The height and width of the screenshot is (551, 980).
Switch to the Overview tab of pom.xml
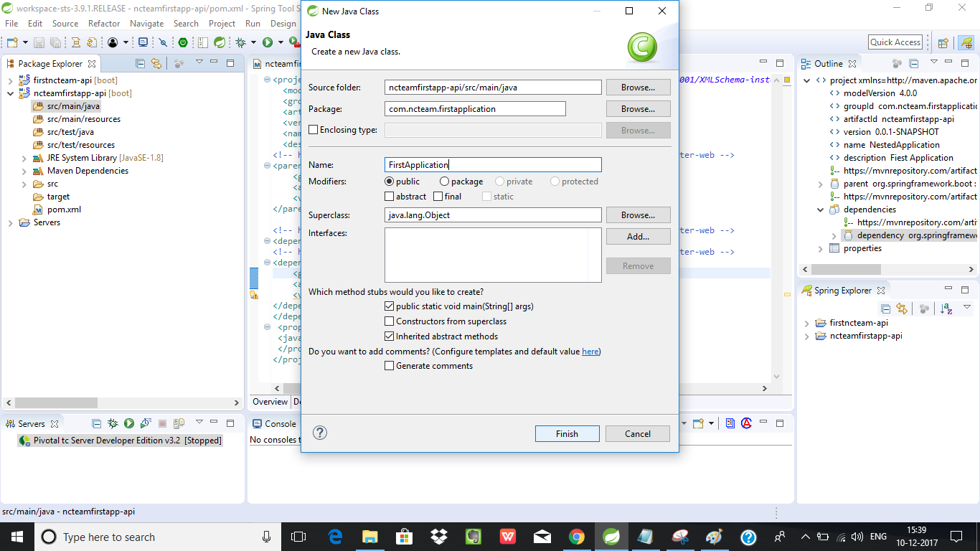[270, 402]
